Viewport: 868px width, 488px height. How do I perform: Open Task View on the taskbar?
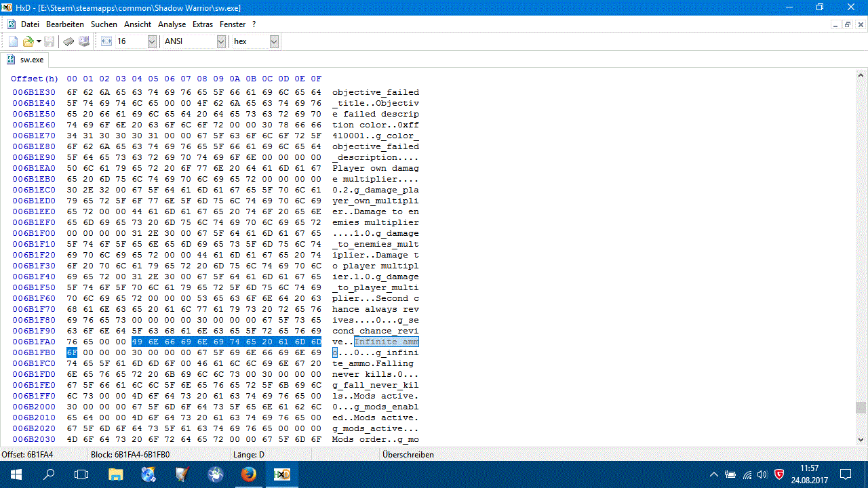[x=81, y=474]
